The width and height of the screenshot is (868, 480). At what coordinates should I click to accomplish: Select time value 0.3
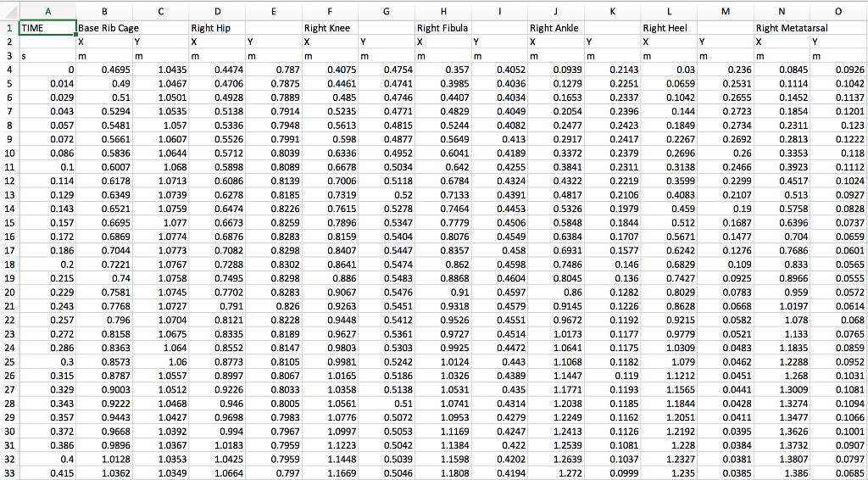point(47,361)
